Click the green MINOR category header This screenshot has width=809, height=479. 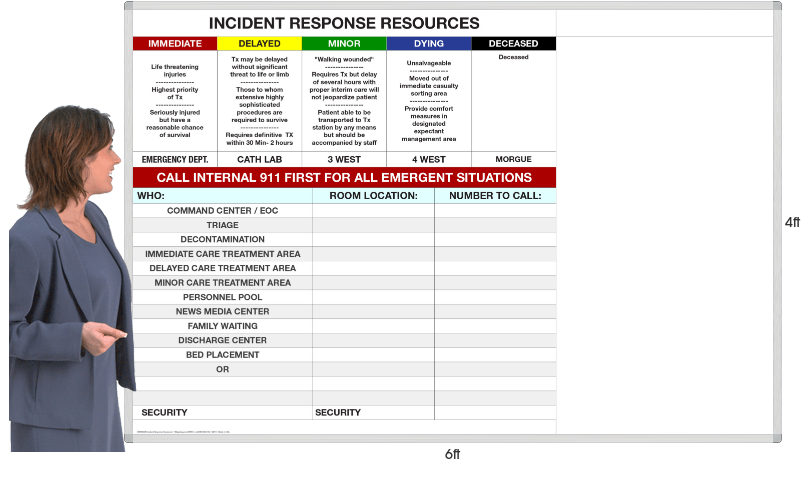coord(344,44)
